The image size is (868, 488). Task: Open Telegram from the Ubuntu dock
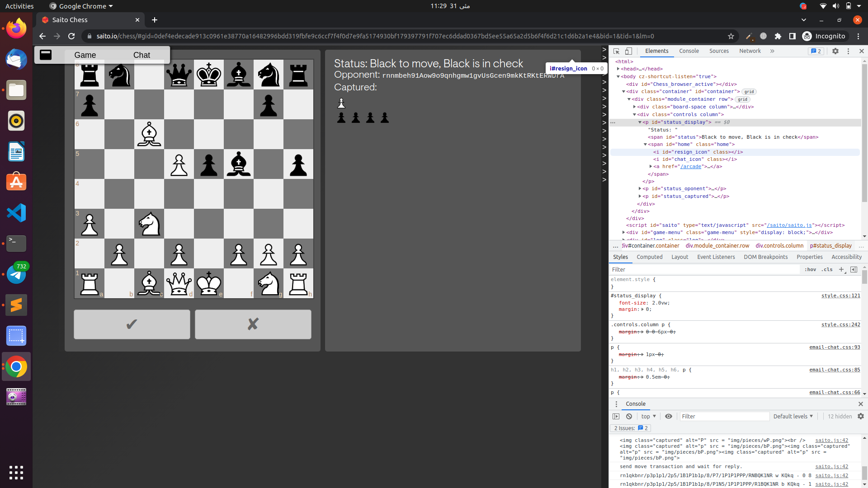[16, 274]
